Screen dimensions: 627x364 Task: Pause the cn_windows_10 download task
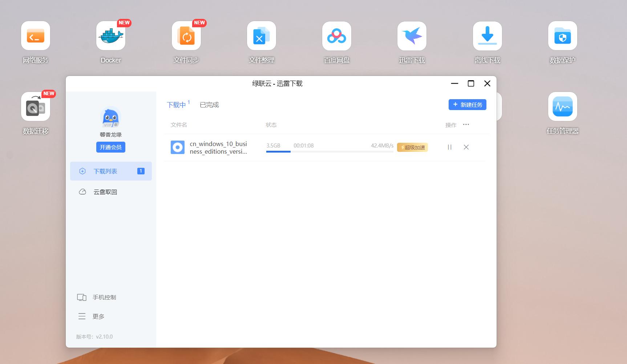point(450,147)
